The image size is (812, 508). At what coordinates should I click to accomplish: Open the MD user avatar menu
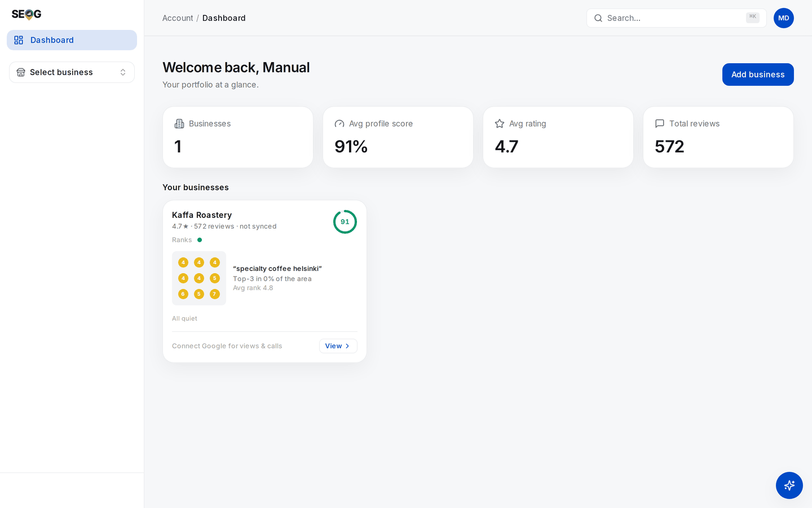[784, 18]
